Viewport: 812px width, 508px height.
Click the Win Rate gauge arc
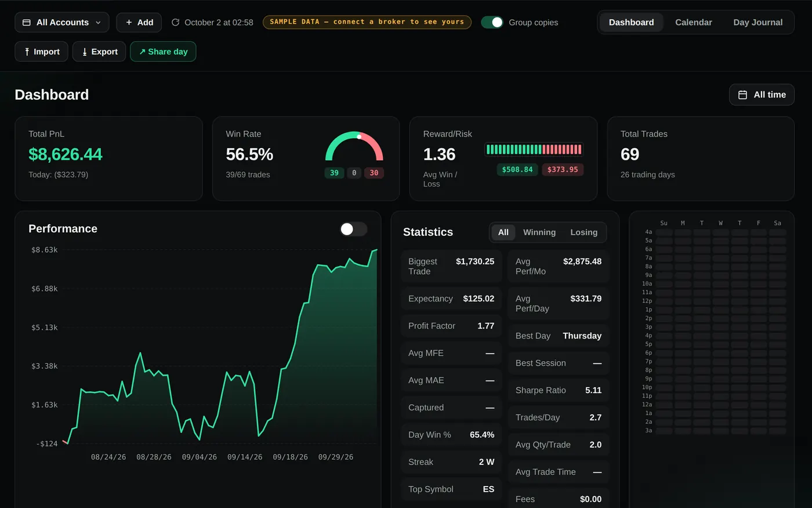[x=354, y=146]
